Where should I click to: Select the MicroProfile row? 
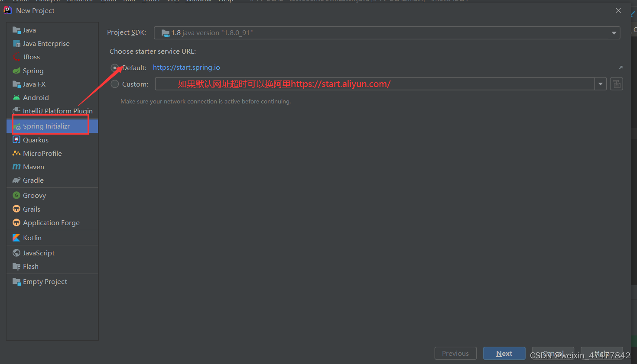52,153
